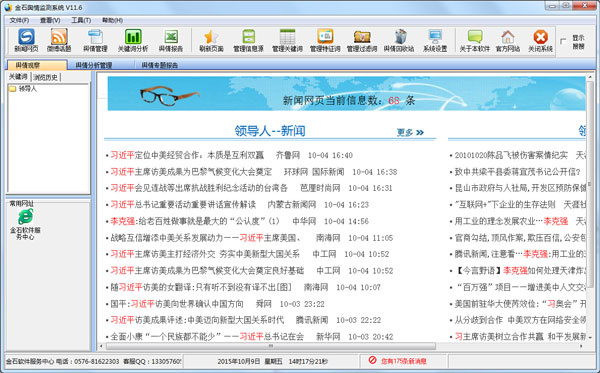Viewport: 600px width, 373px height.
Task: Launch the 关键词分析 chart icon
Action: 133,40
